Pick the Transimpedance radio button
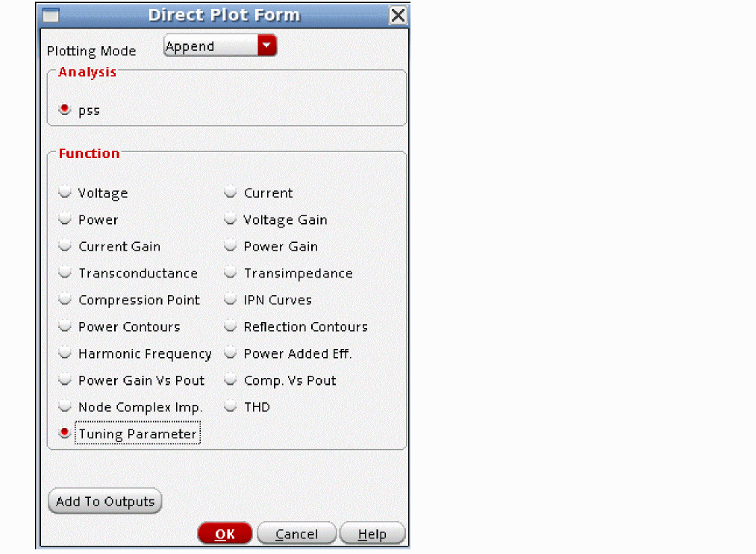 click(x=231, y=273)
